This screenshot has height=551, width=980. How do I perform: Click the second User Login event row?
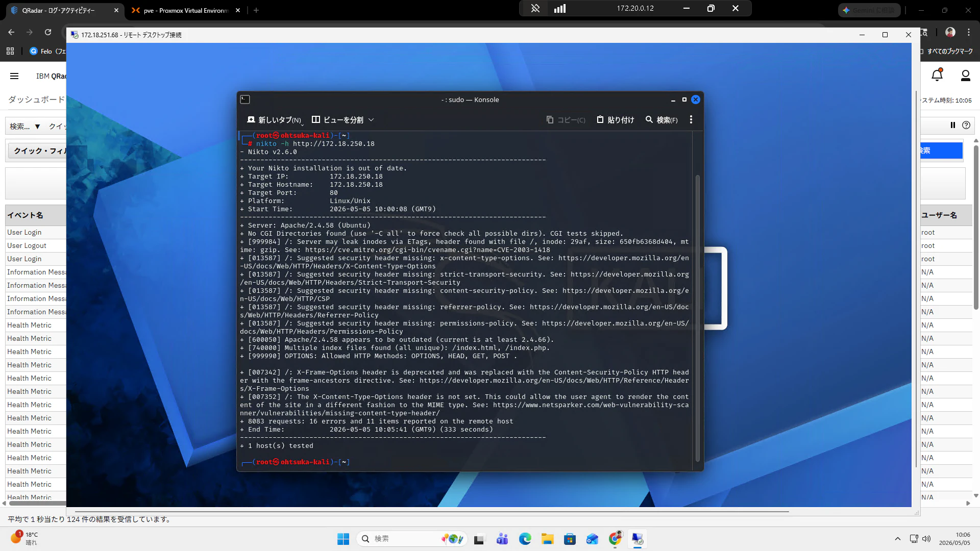[x=36, y=259]
